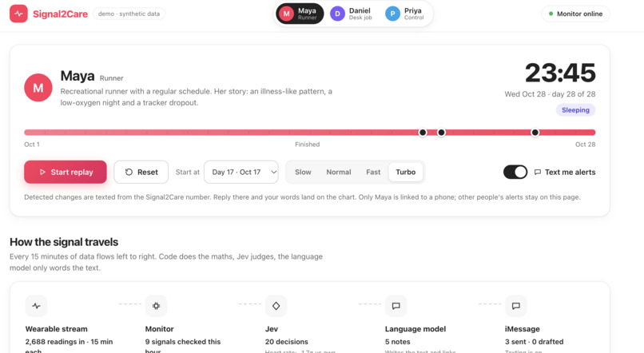Click the first event marker on timeline
The width and height of the screenshot is (644, 353).
[x=422, y=132]
